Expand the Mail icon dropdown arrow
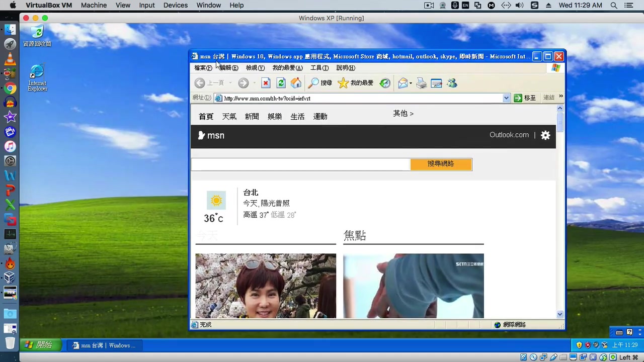 [x=411, y=83]
